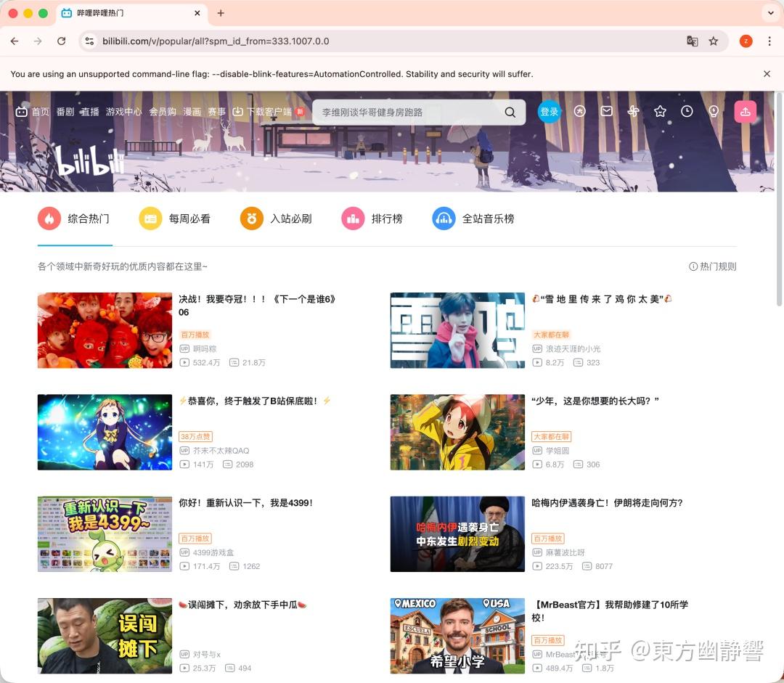Click the page vertical scrollbar

780,200
